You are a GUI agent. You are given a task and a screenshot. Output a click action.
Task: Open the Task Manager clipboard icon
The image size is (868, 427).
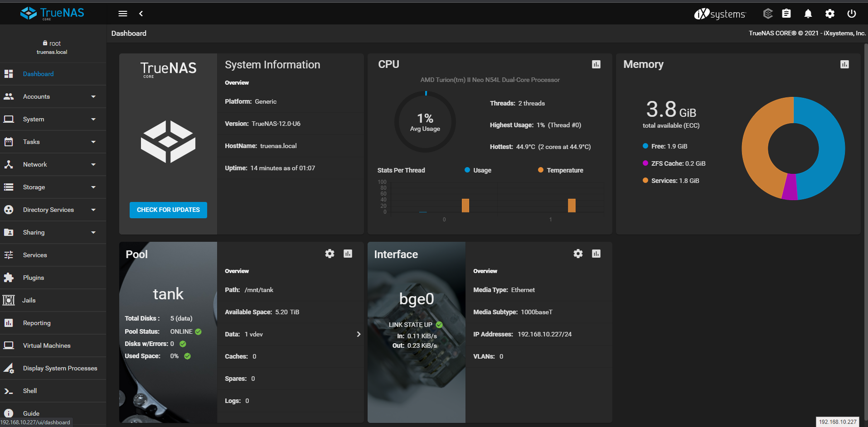(x=786, y=14)
